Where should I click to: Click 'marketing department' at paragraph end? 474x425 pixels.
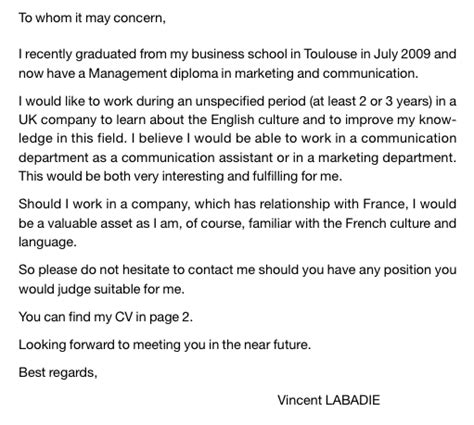[x=387, y=157]
